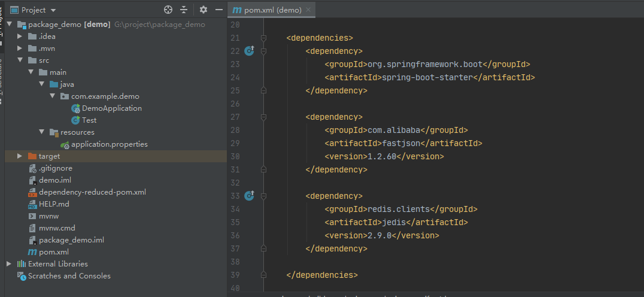Click the gutter icon on line 33
The height and width of the screenshot is (297, 644).
pos(250,196)
